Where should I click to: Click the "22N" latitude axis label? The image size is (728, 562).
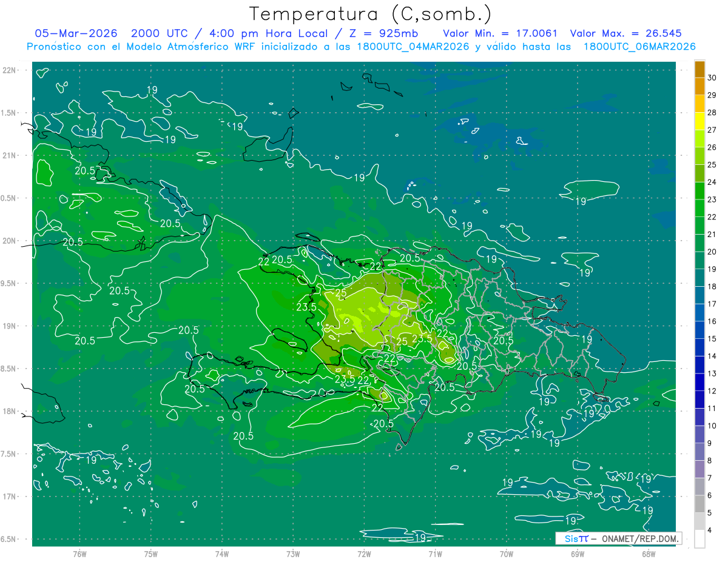pos(10,70)
